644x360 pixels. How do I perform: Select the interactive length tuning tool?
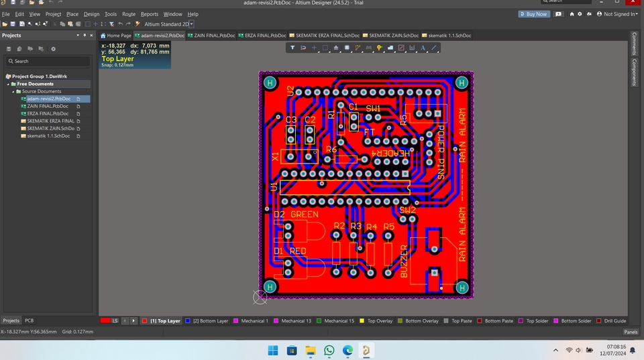click(x=368, y=48)
